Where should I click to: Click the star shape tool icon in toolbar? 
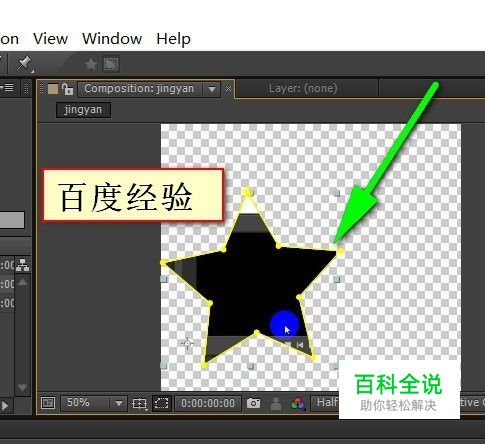91,64
